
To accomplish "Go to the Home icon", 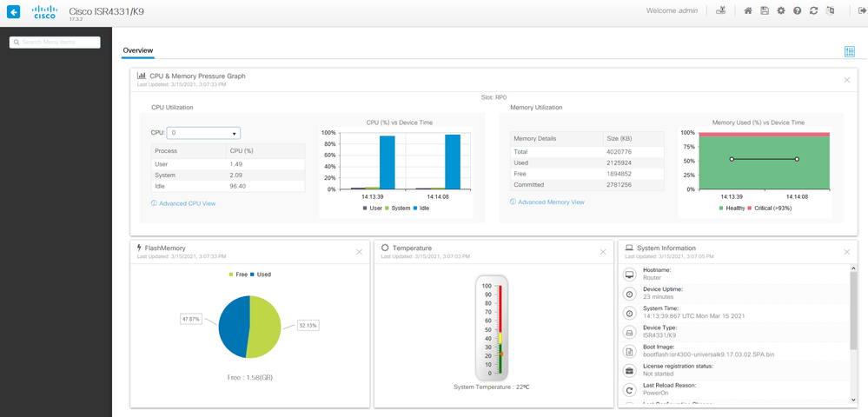I will (x=748, y=10).
